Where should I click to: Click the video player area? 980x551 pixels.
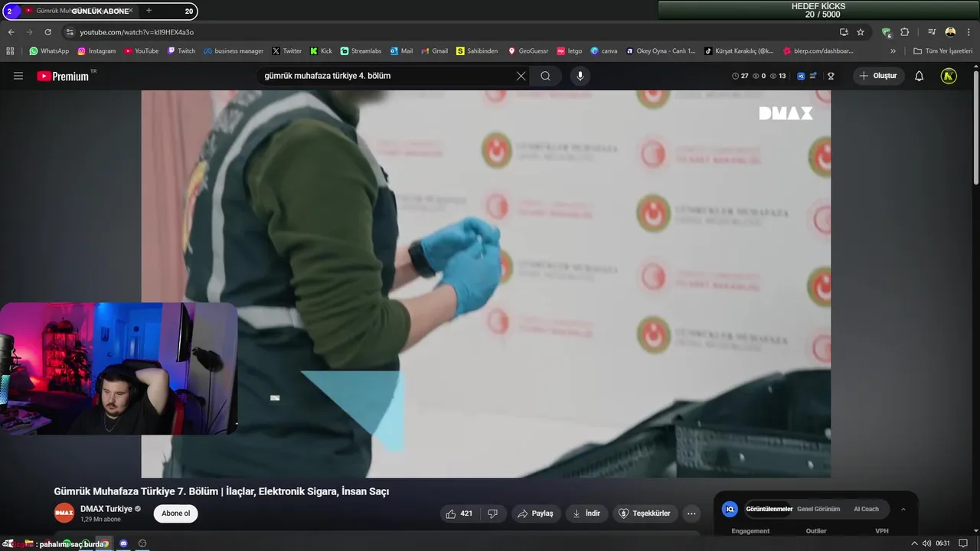pos(486,284)
